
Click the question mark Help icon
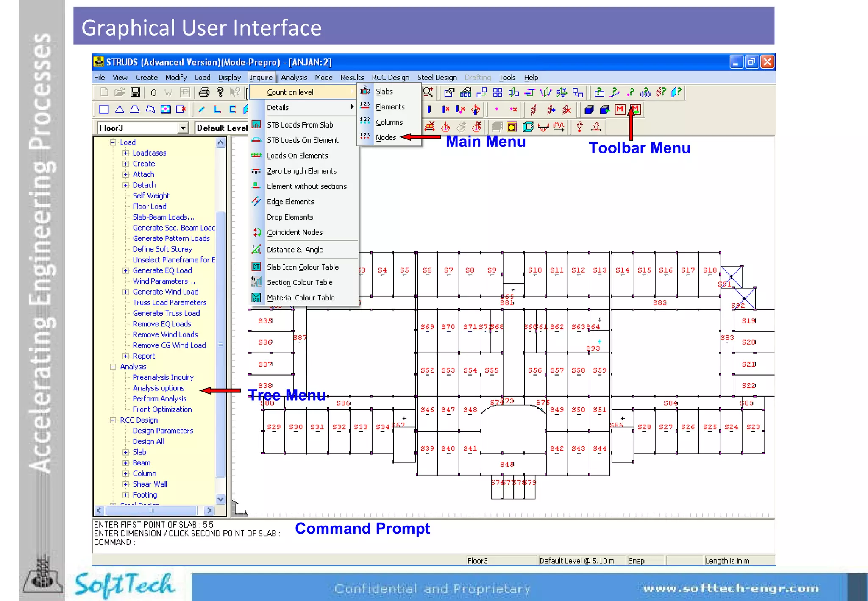[x=220, y=92]
